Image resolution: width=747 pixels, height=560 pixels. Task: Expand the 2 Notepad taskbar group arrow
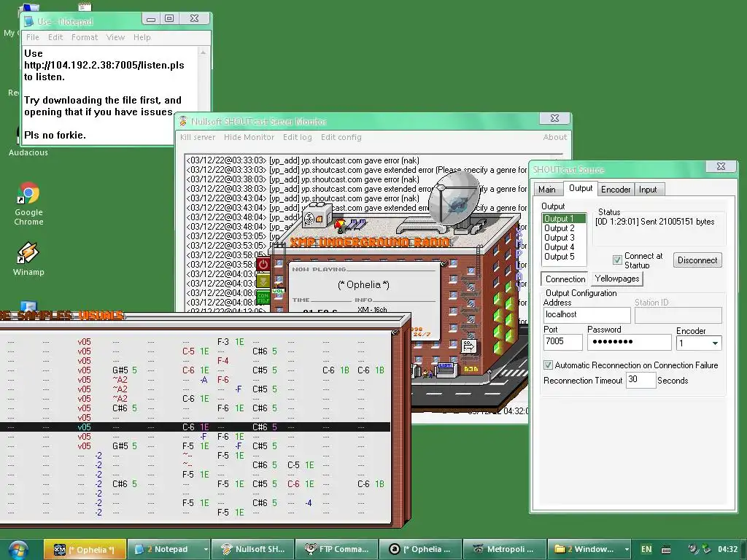click(205, 550)
